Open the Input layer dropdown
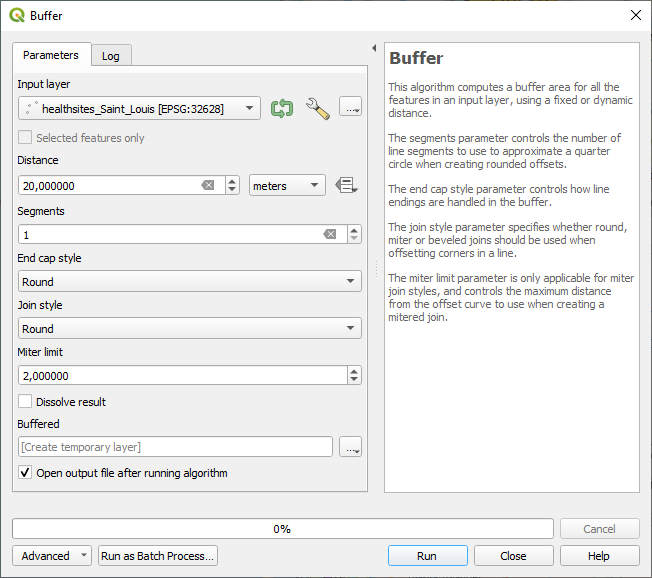Image resolution: width=652 pixels, height=578 pixels. coord(139,108)
